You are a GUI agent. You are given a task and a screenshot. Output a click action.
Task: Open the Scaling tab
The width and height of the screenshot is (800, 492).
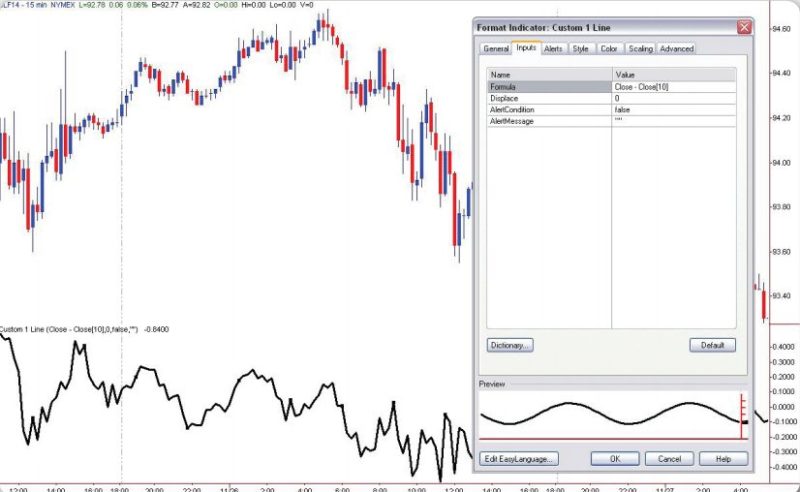640,49
